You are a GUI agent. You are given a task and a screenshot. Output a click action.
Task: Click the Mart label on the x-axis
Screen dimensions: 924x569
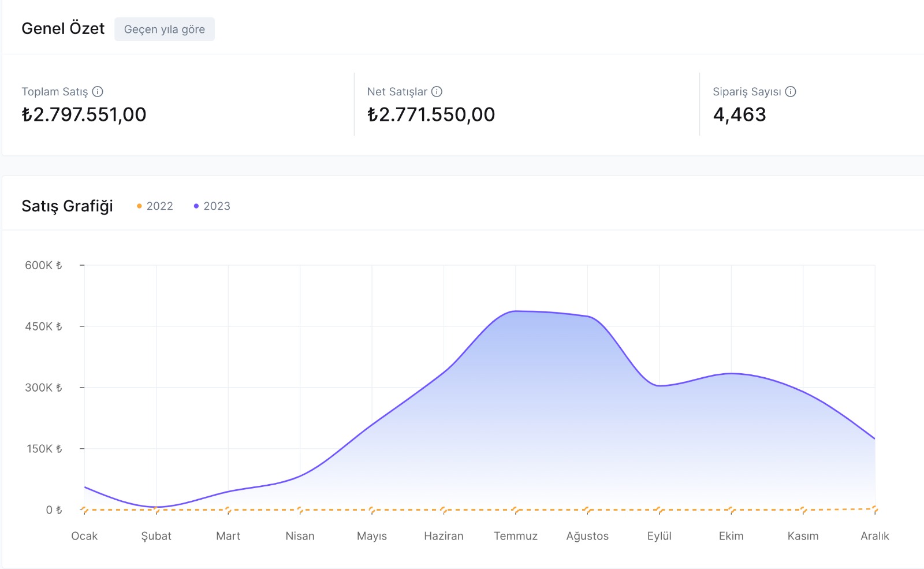click(x=228, y=536)
